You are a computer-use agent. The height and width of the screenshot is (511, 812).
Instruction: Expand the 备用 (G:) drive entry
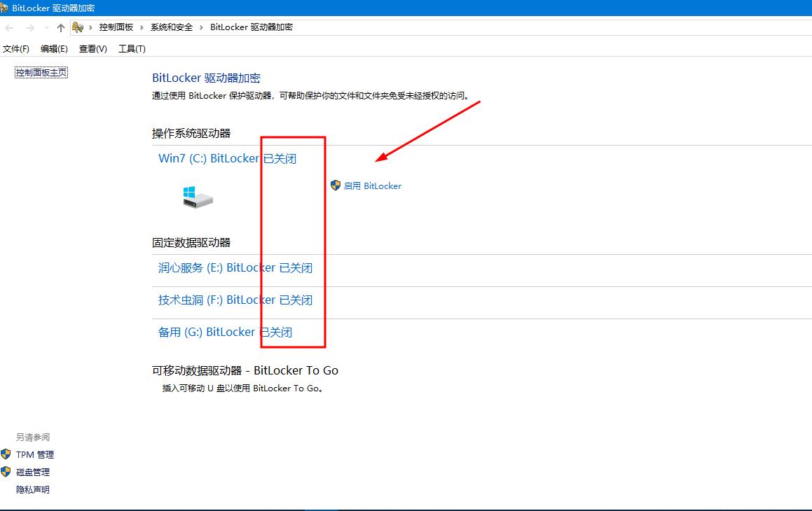pos(225,332)
